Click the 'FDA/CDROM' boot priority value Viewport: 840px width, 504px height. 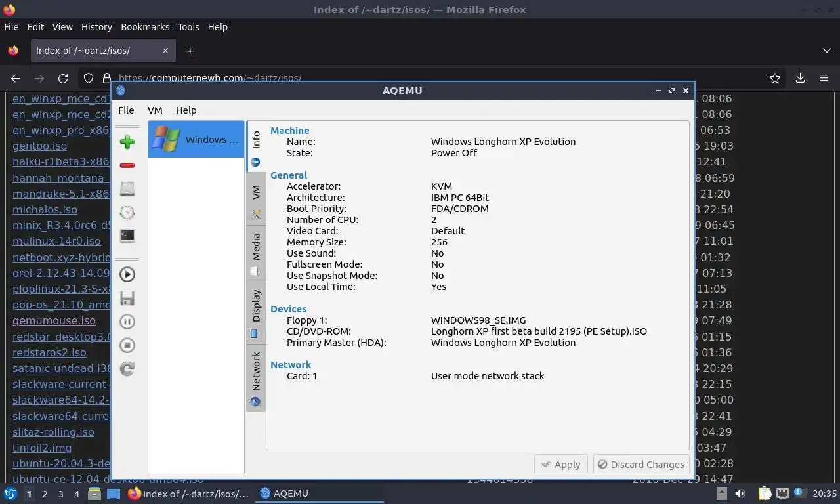(460, 209)
